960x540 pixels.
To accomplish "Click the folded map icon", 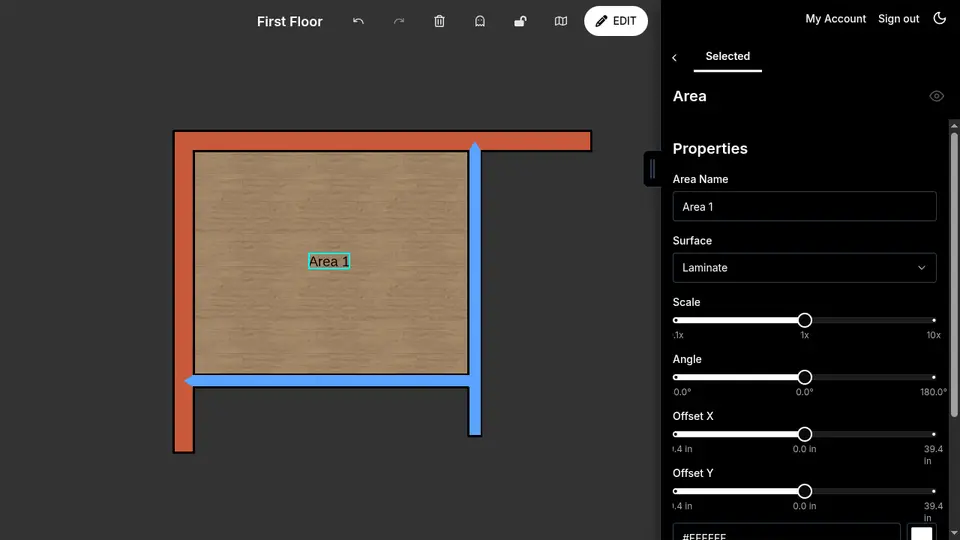I will pos(561,21).
